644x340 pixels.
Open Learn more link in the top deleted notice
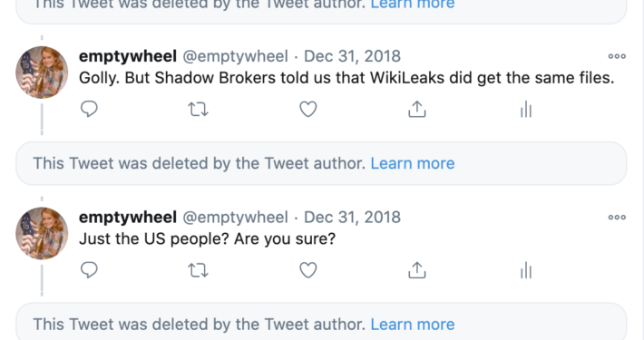click(413, 5)
